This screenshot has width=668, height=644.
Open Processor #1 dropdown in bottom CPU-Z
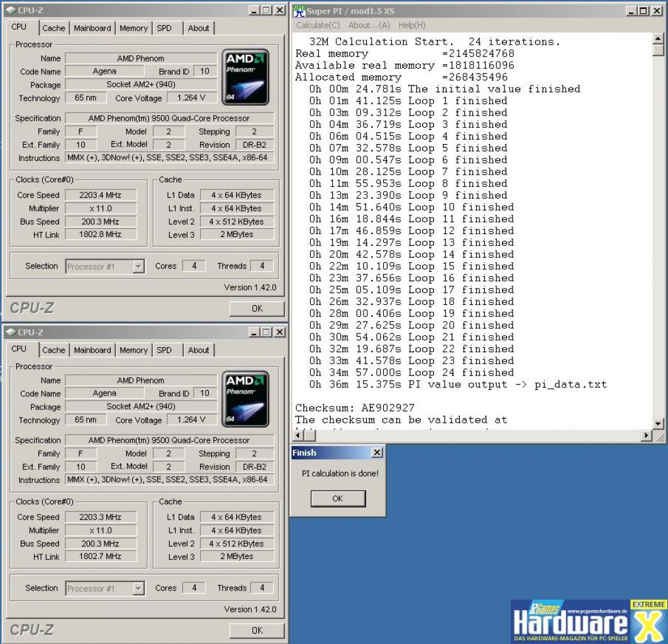(138, 589)
